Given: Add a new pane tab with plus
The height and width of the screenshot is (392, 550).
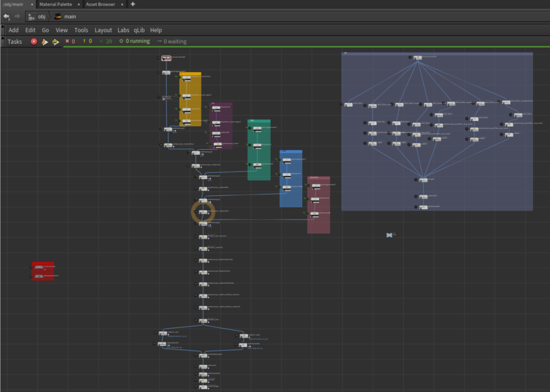Looking at the screenshot, I should 133,4.
